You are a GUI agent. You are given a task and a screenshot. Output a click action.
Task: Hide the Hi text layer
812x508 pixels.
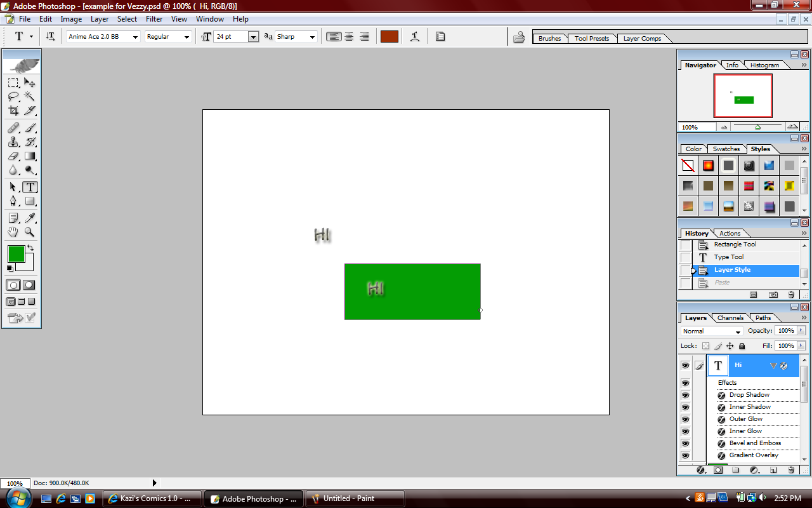(x=685, y=365)
